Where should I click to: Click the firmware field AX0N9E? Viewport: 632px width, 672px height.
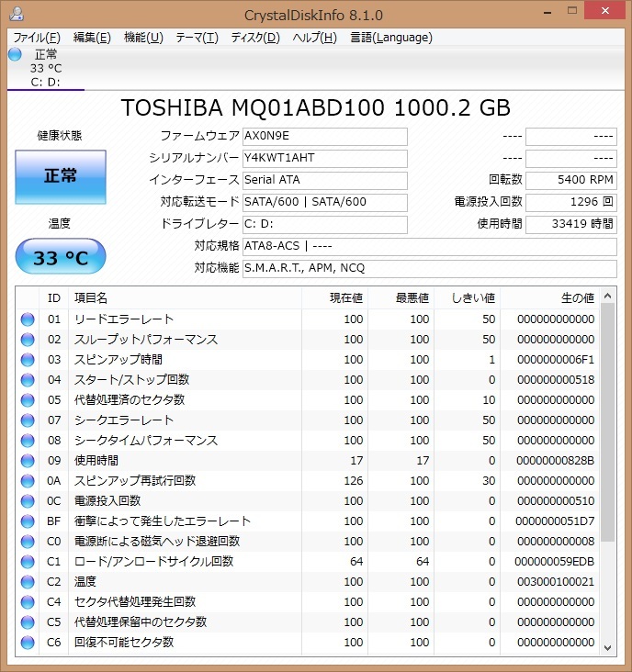(324, 136)
